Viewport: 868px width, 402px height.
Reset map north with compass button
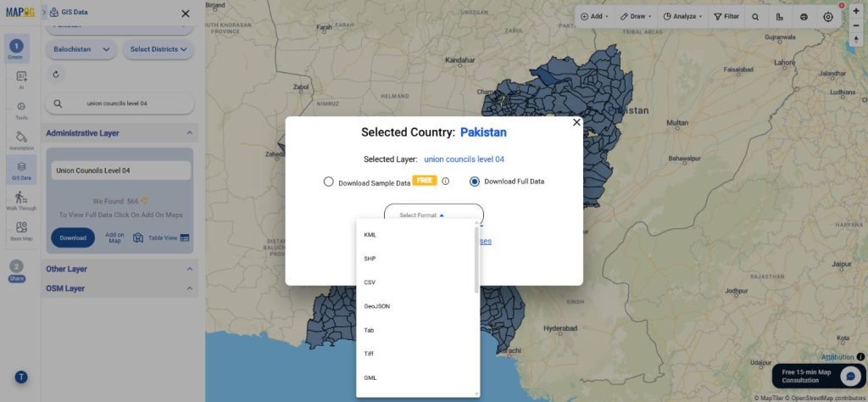(856, 39)
